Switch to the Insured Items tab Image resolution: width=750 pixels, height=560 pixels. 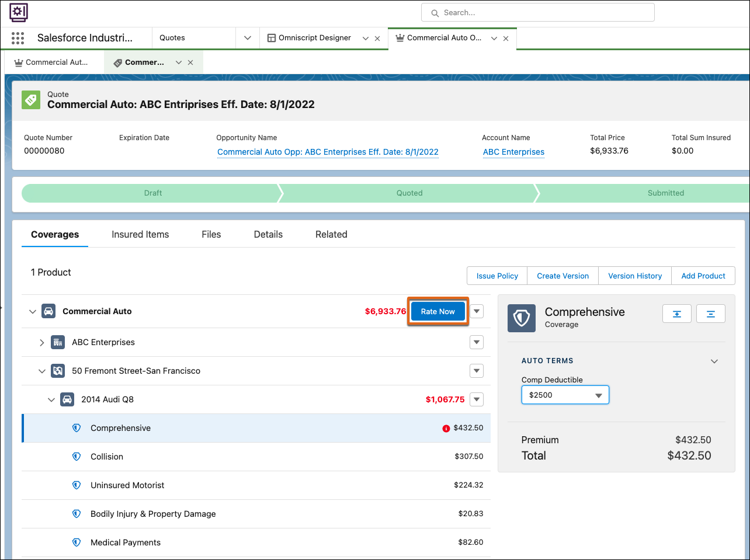coord(140,235)
